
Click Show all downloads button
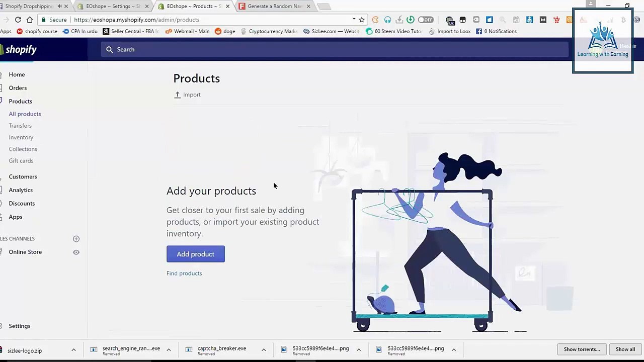click(625, 349)
